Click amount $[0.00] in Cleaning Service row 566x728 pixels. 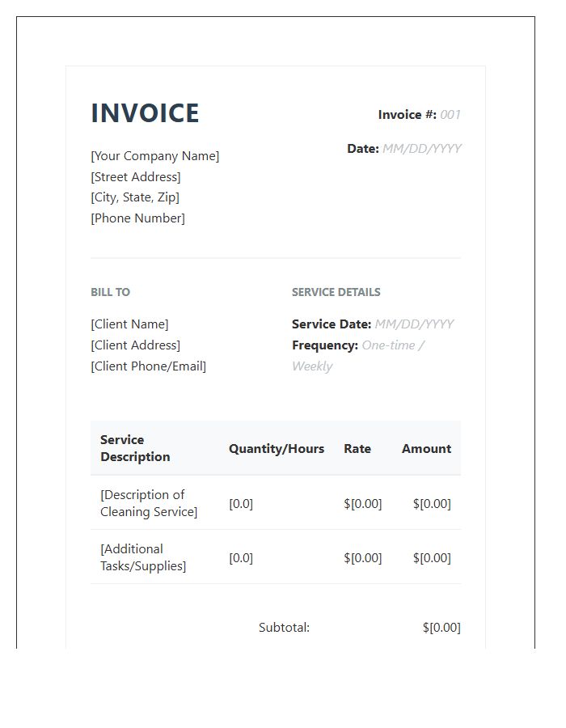coord(432,504)
